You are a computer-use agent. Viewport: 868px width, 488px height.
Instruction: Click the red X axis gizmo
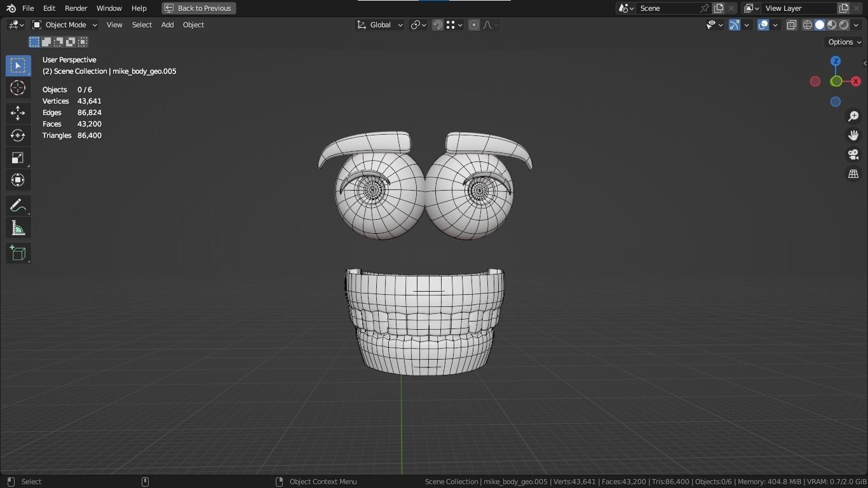pos(856,81)
